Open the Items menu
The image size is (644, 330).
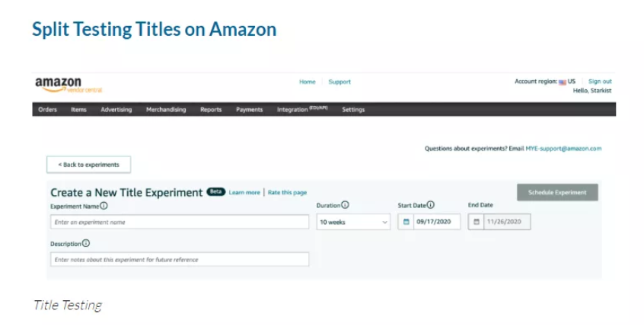78,110
